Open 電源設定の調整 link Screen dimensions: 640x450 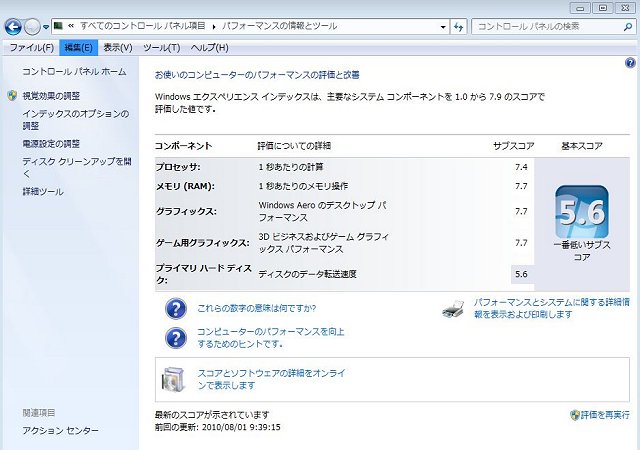coord(51,144)
